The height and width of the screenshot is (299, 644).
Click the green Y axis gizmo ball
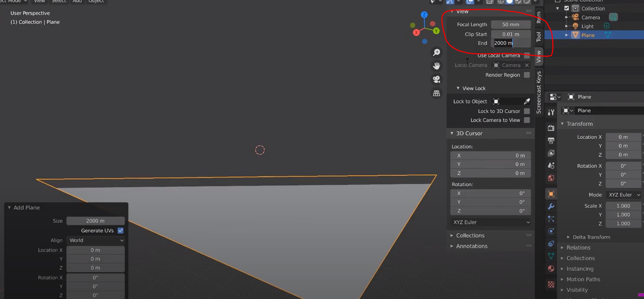(x=436, y=31)
